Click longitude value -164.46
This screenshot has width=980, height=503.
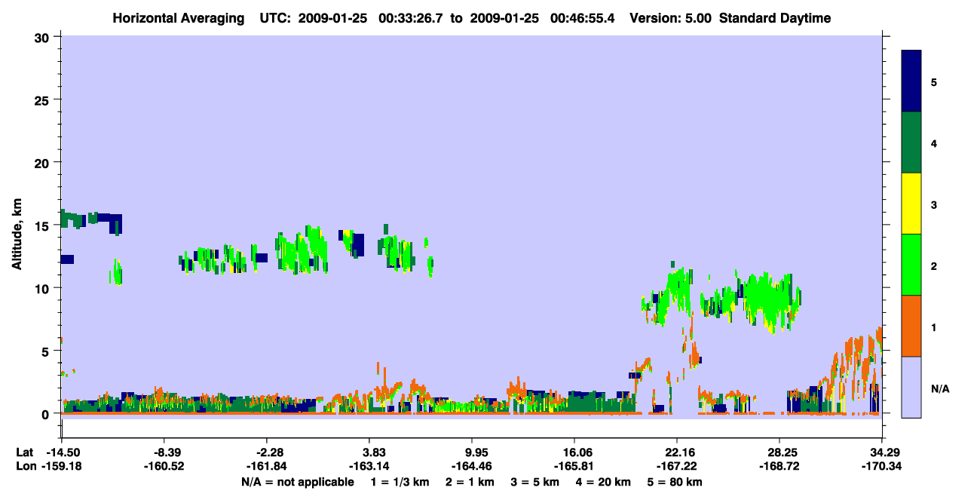472,466
